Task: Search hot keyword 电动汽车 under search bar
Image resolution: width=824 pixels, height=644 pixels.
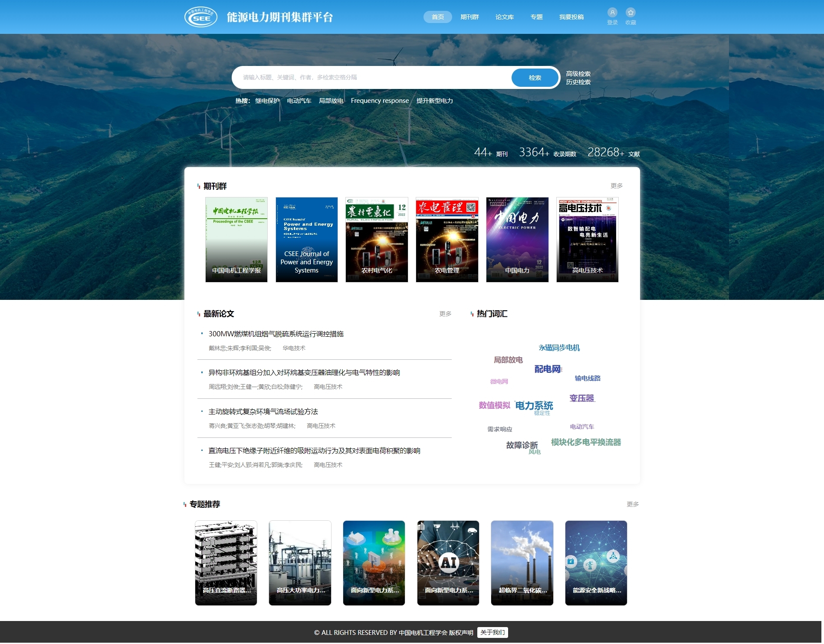Action: click(299, 101)
